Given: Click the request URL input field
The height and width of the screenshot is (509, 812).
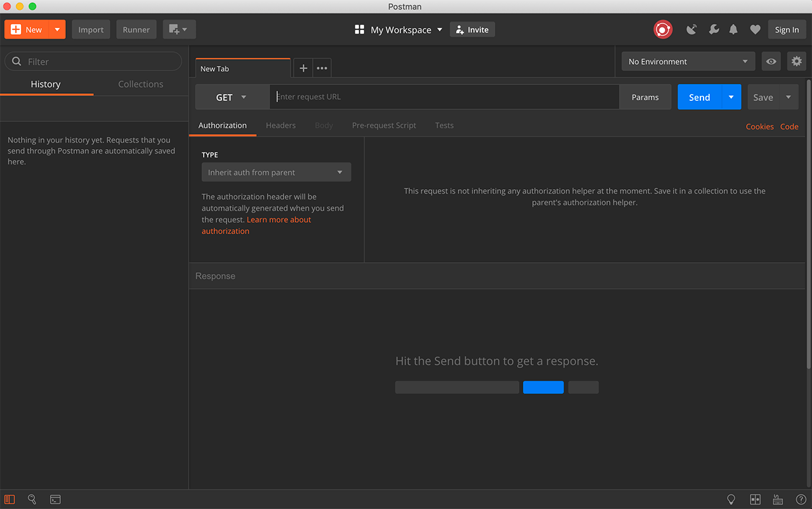Looking at the screenshot, I should (444, 97).
